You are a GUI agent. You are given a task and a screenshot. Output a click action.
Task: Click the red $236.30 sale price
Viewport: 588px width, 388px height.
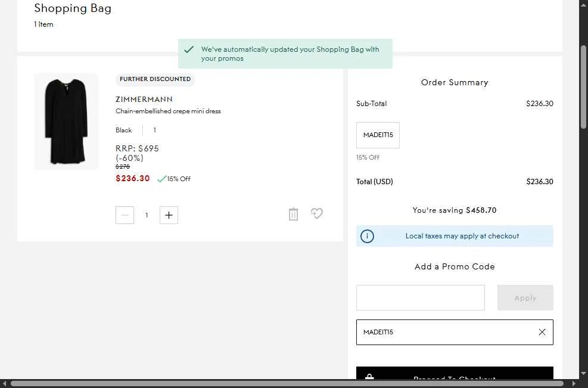click(x=133, y=178)
